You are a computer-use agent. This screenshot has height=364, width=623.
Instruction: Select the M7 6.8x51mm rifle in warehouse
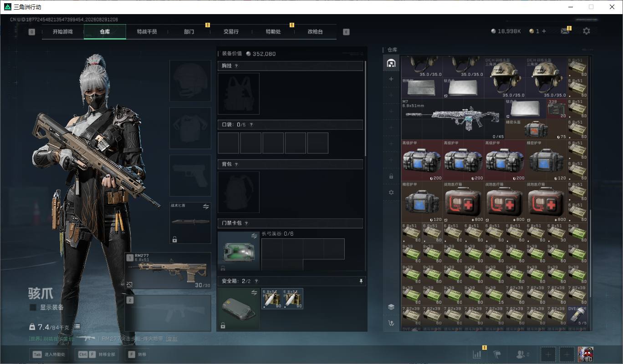[x=453, y=119]
